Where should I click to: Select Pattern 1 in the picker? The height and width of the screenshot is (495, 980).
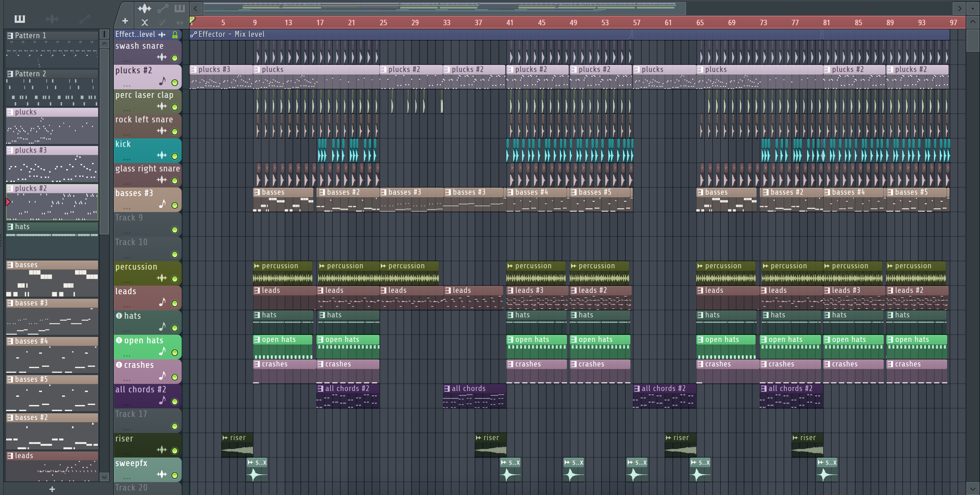pos(52,49)
